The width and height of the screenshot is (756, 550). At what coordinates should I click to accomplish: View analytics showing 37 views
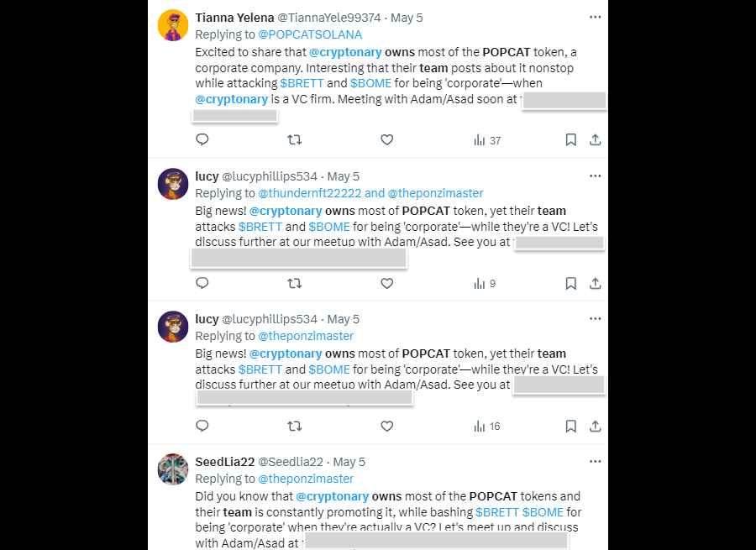[x=487, y=140]
